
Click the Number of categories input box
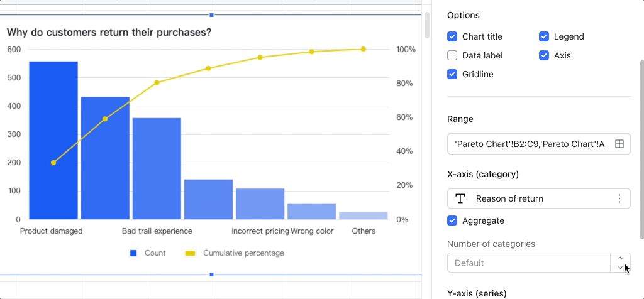point(528,263)
